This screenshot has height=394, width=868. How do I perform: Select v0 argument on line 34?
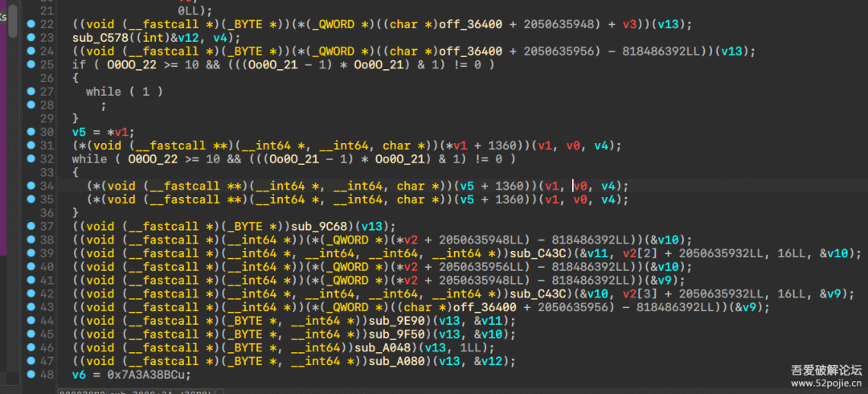[x=580, y=187]
